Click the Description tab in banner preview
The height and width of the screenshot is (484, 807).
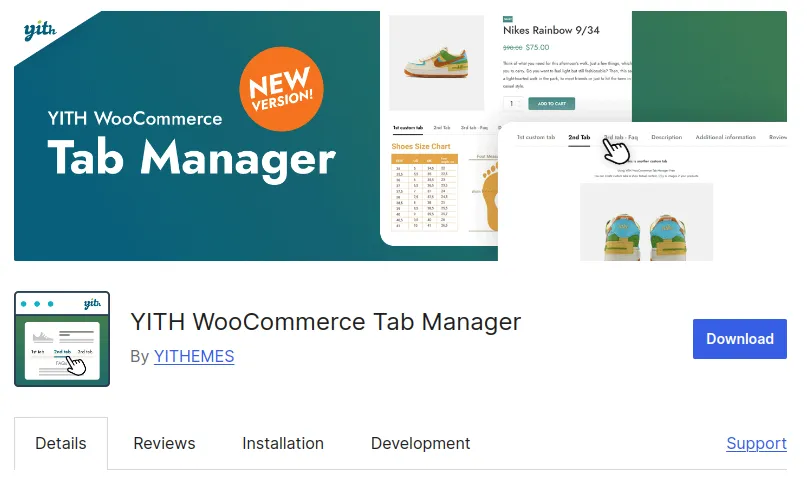point(666,137)
